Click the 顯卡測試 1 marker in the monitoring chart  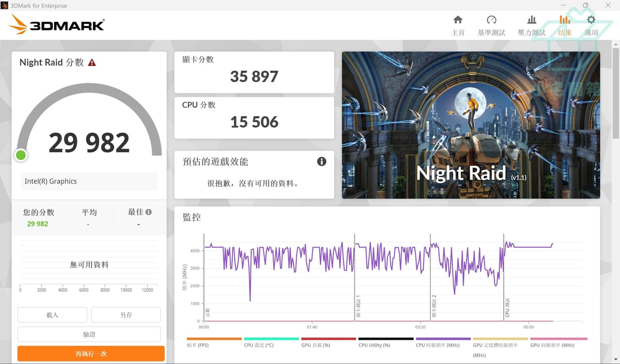358,306
